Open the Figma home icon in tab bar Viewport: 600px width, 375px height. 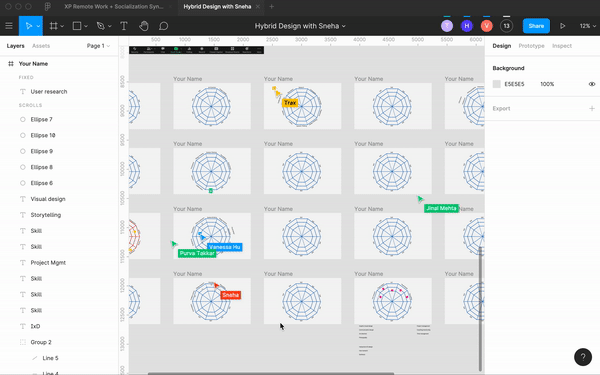point(47,7)
